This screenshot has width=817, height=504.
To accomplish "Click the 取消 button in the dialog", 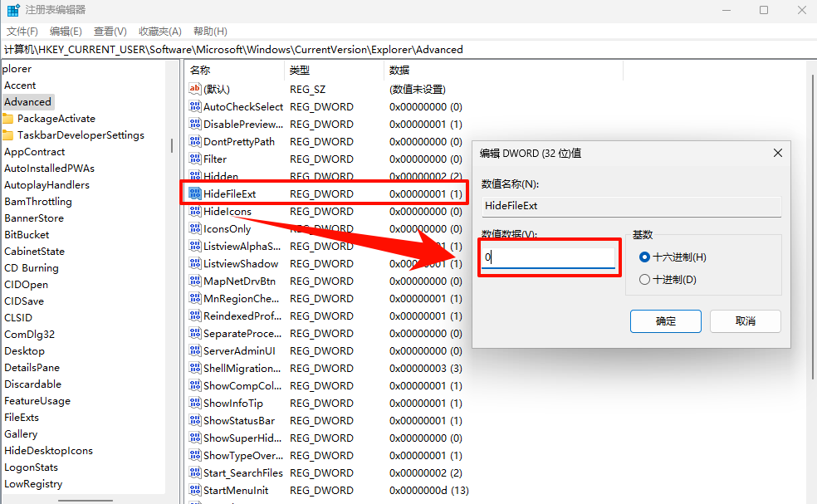I will pyautogui.click(x=745, y=321).
